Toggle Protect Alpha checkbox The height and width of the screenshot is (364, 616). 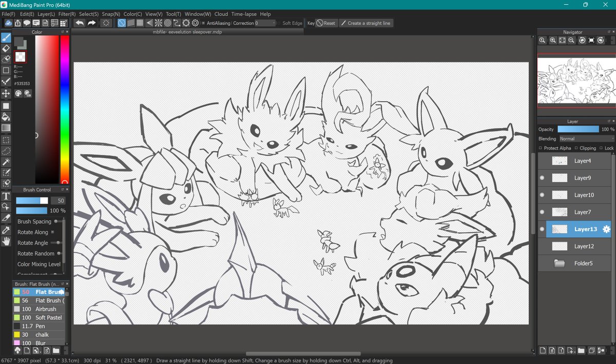[541, 148]
